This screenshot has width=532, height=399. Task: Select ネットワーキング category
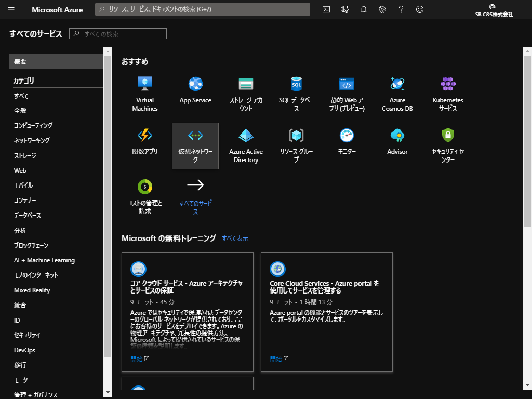click(x=32, y=140)
